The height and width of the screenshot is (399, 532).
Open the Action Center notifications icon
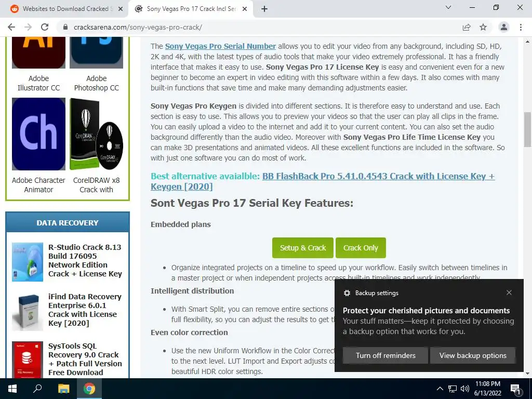515,389
